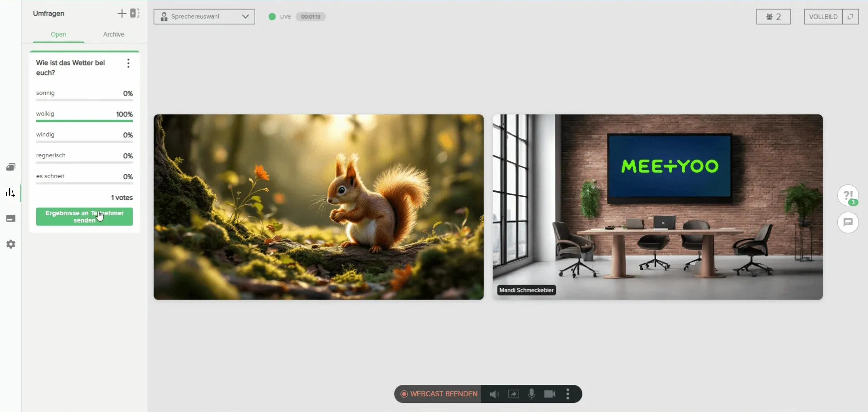The height and width of the screenshot is (412, 868).
Task: End the webcast with Webcast Beenden
Action: (439, 394)
